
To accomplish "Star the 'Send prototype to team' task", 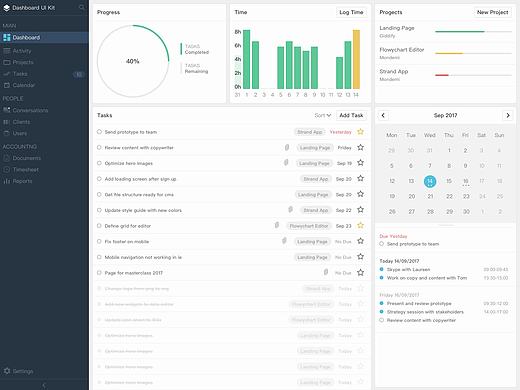I will click(x=360, y=132).
